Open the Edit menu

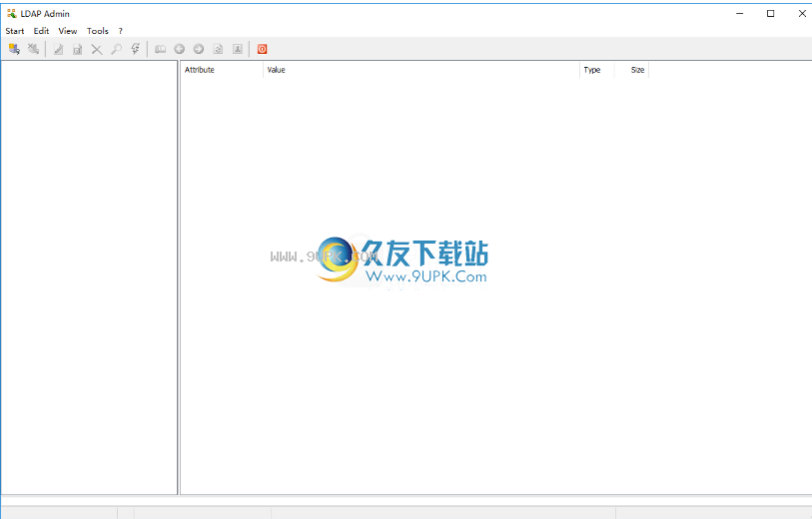[x=41, y=31]
